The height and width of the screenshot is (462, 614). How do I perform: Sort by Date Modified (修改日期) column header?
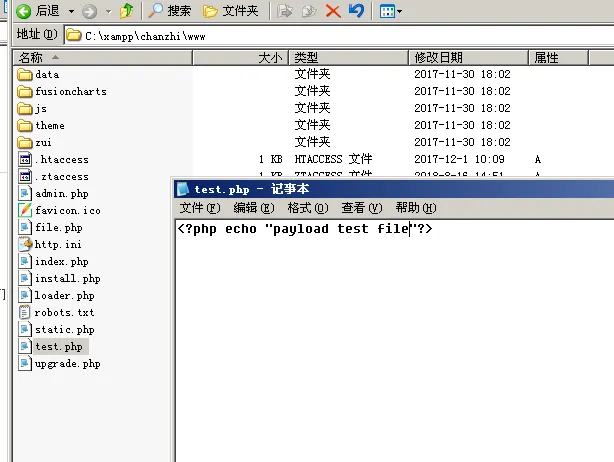click(438, 58)
